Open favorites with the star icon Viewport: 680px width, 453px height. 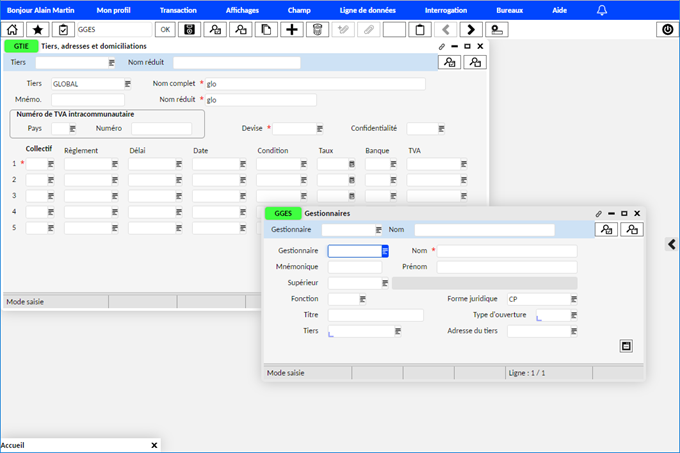click(x=38, y=29)
